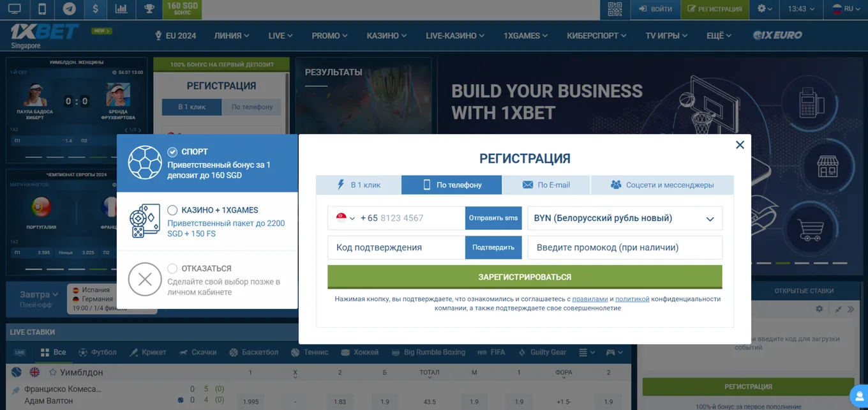Filter live bets by Хоккей
Screen dimensions: 868x410
pyautogui.click(x=359, y=352)
